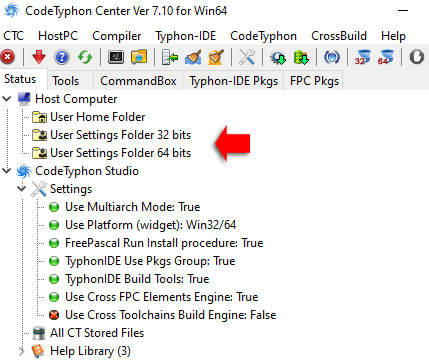This screenshot has width=429, height=360.
Task: Collapse the Settings tree node
Action: [x=22, y=189]
